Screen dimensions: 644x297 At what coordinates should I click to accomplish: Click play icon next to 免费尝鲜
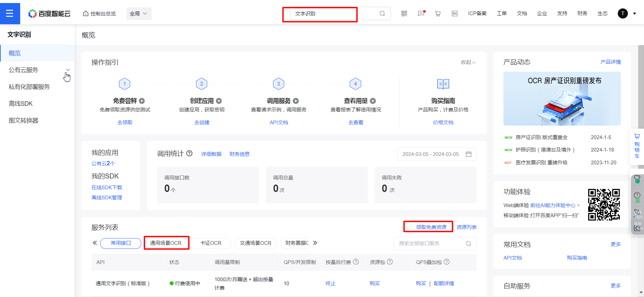[x=142, y=101]
